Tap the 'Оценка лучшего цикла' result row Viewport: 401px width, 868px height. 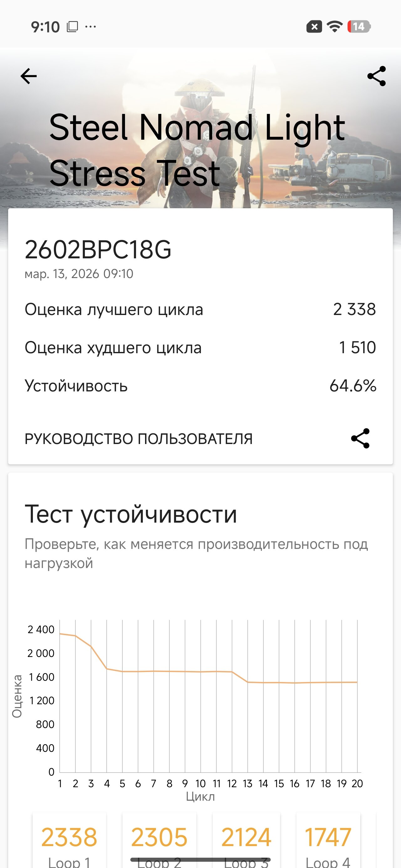pyautogui.click(x=200, y=309)
